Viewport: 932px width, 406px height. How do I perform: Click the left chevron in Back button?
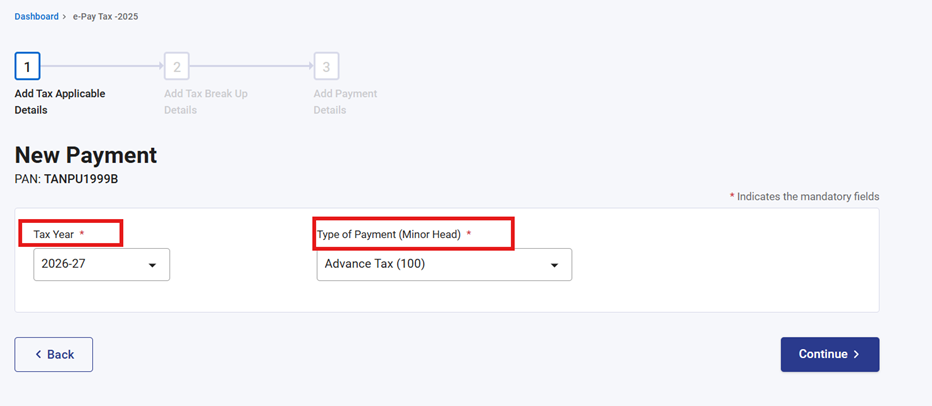38,355
